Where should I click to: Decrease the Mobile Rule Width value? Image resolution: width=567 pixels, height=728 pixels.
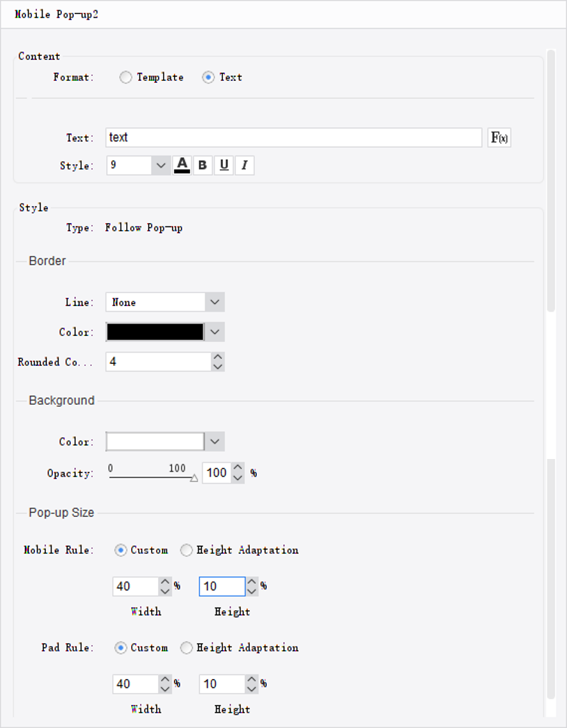click(166, 590)
